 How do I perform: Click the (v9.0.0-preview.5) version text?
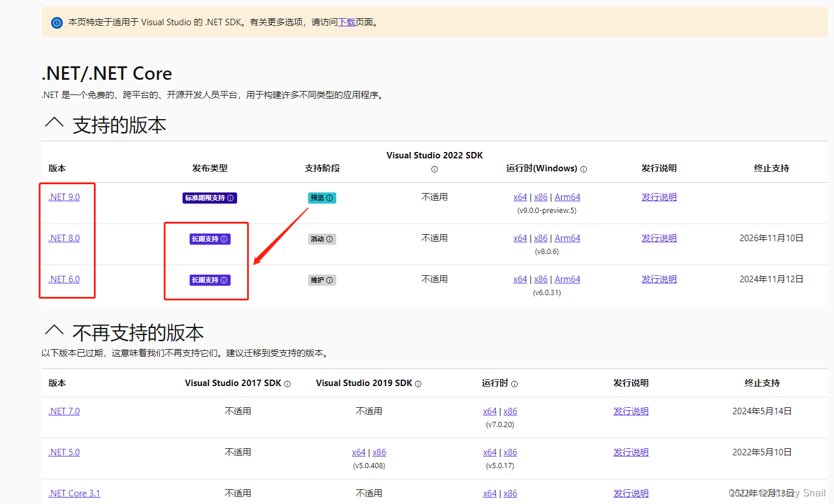pos(547,211)
